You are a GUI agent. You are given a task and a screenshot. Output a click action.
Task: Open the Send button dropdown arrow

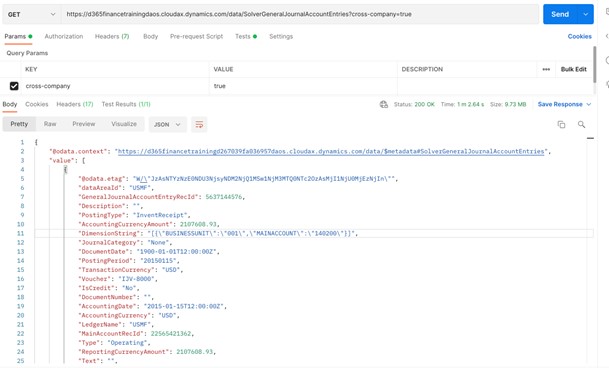[x=586, y=14]
